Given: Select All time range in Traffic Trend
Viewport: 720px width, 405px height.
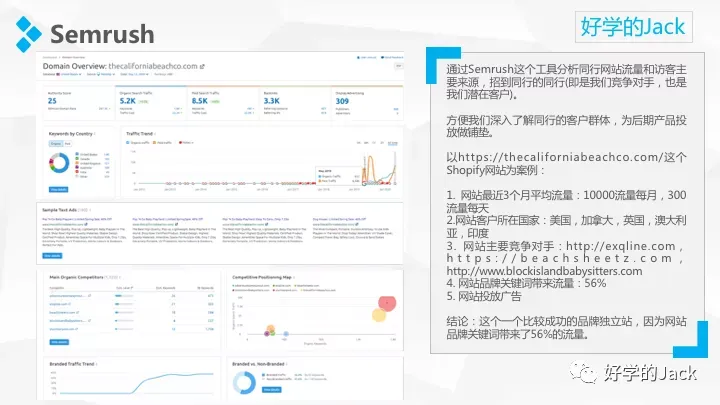Looking at the screenshot, I should [392, 143].
